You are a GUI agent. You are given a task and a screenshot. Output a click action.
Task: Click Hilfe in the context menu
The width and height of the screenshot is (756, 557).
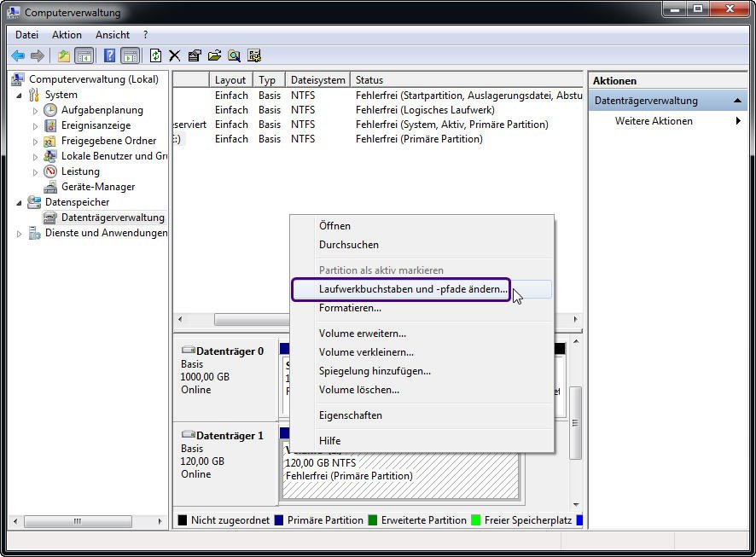[422, 441]
